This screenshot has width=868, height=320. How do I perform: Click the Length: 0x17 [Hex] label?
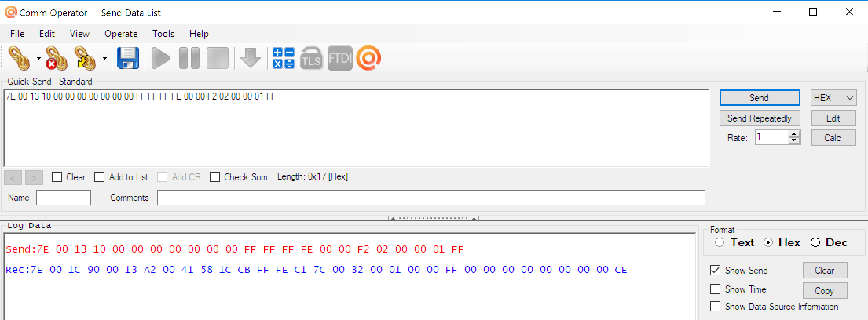[313, 177]
